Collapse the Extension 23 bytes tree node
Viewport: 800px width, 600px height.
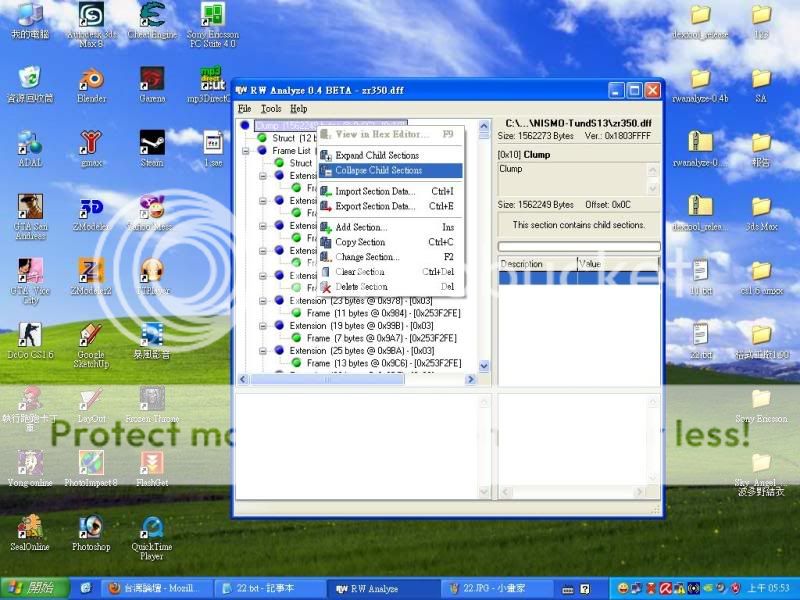(x=264, y=301)
